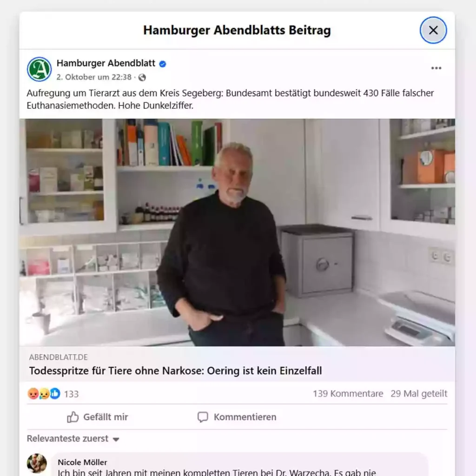Click the Hamburger Abendblatt profile logo
The height and width of the screenshot is (476, 476).
[x=39, y=69]
